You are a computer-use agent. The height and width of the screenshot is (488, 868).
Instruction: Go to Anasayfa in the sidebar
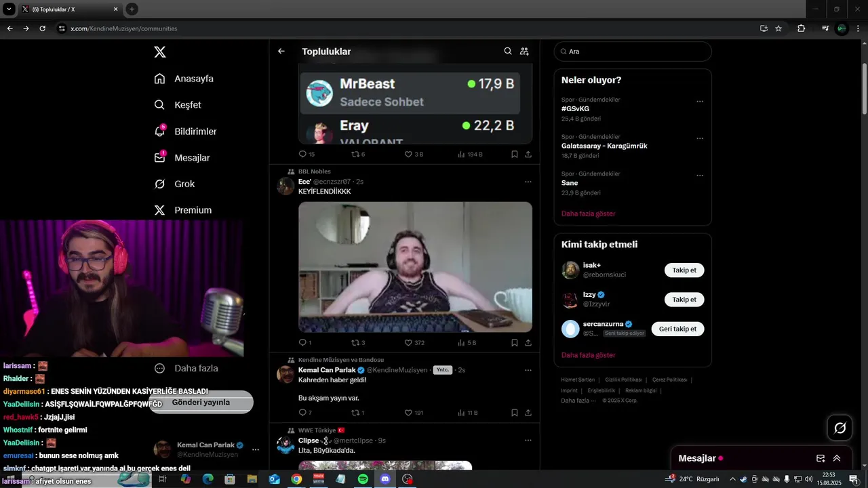click(x=184, y=79)
